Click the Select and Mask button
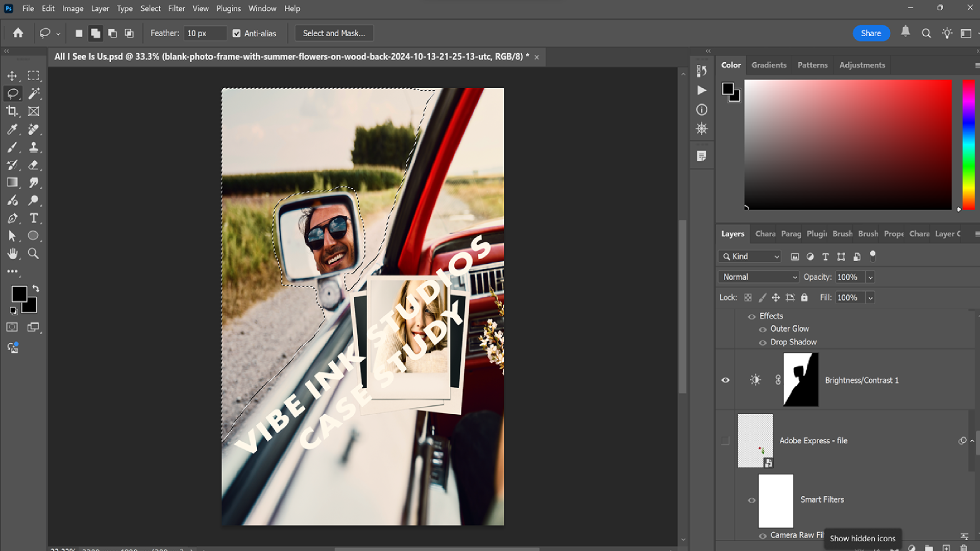The image size is (980, 551). click(334, 33)
